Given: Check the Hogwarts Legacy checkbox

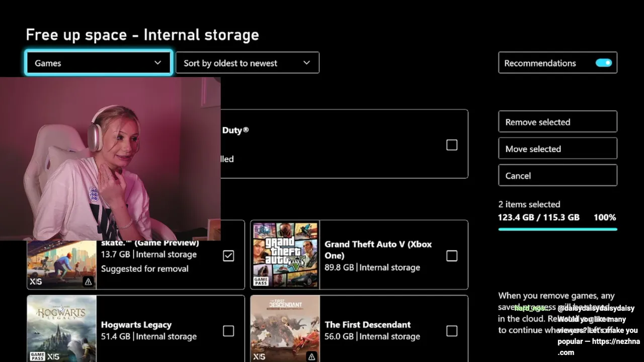Looking at the screenshot, I should [x=228, y=331].
